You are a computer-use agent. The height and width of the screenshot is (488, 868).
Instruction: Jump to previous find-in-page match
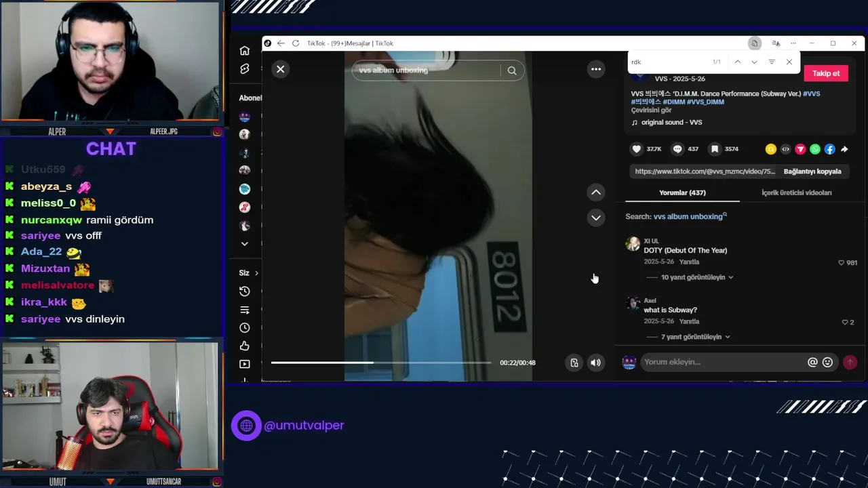(x=737, y=62)
